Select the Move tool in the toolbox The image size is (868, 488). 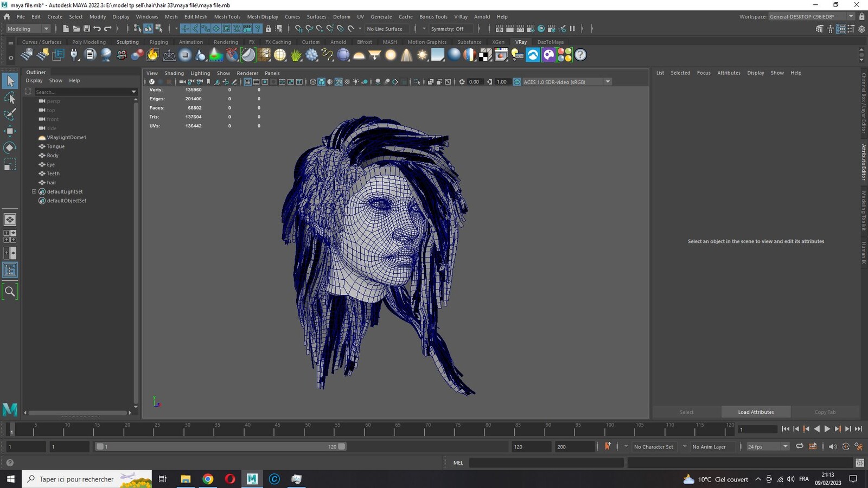coord(10,131)
